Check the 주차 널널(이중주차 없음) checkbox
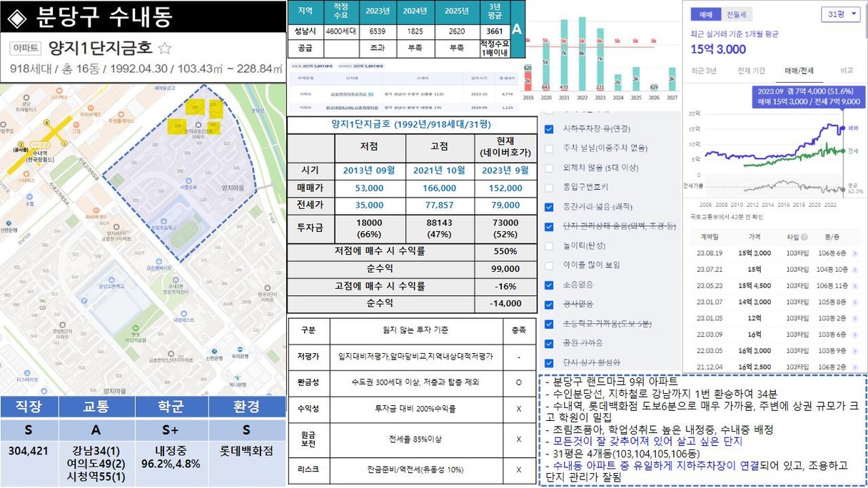868x488 pixels. click(549, 148)
